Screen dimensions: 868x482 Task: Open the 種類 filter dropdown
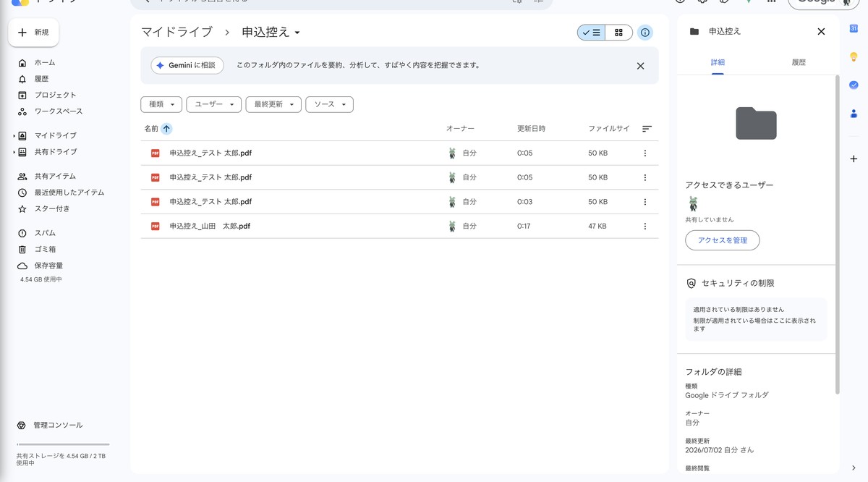pos(161,105)
